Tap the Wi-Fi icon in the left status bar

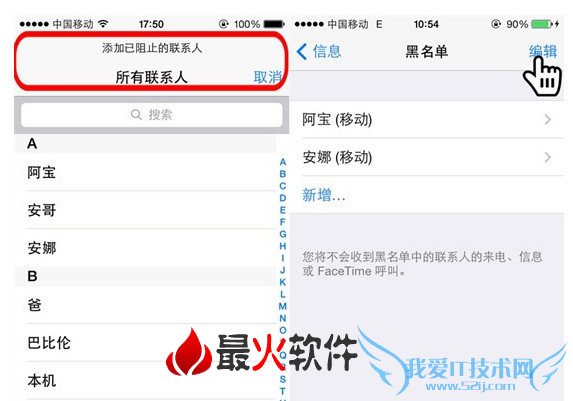(103, 24)
